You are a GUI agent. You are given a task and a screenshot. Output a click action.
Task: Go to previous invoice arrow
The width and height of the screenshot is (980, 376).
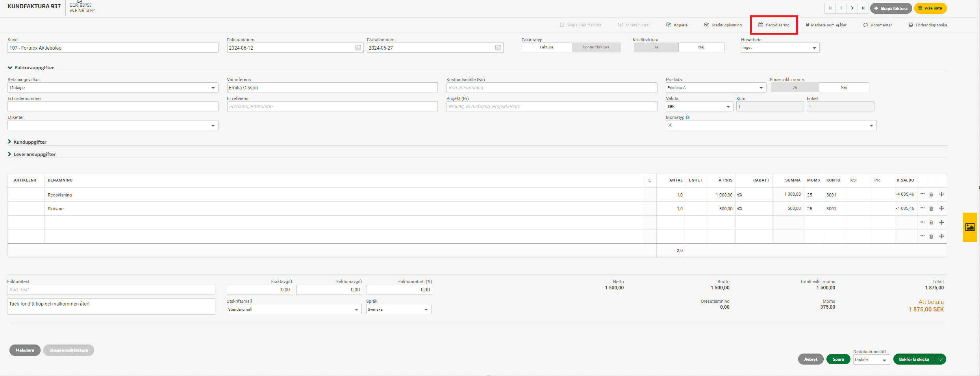click(841, 8)
